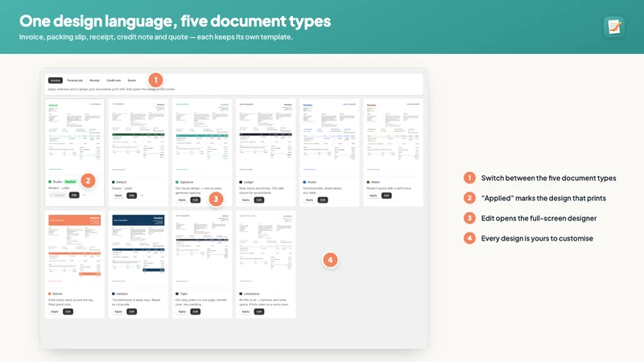Switch to the Packing slip tab
Image resolution: width=644 pixels, height=362 pixels.
[75, 80]
